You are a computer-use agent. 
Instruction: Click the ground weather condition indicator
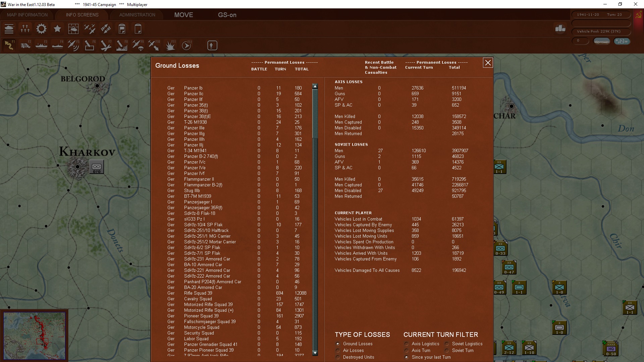coord(601,41)
